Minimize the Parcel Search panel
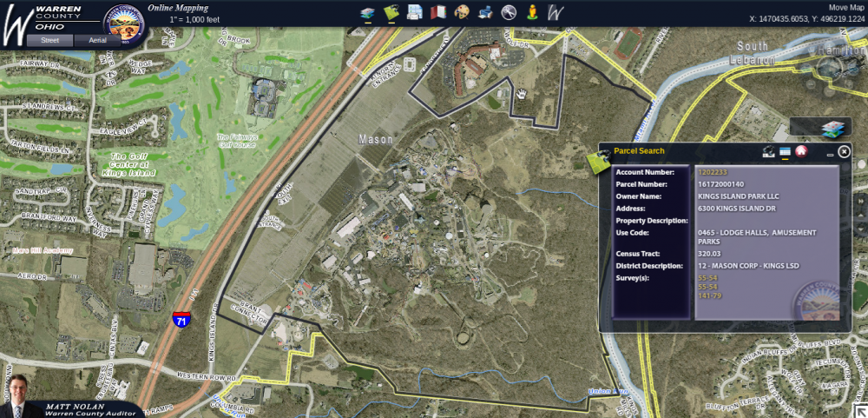Image resolution: width=868 pixels, height=418 pixels. pyautogui.click(x=830, y=155)
